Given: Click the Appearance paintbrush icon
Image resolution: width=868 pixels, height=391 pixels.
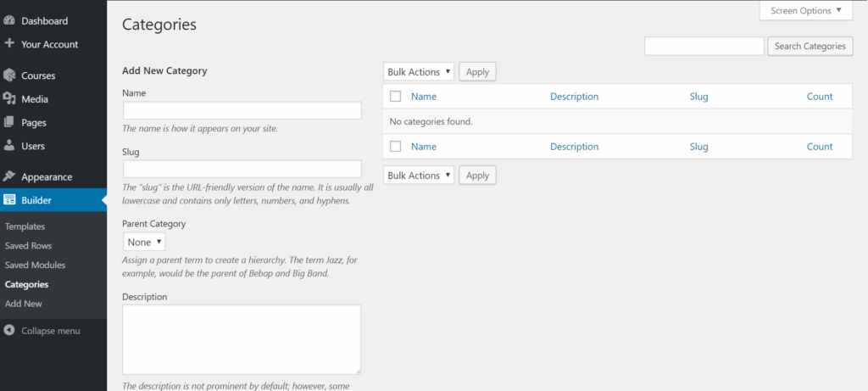Looking at the screenshot, I should tap(9, 176).
